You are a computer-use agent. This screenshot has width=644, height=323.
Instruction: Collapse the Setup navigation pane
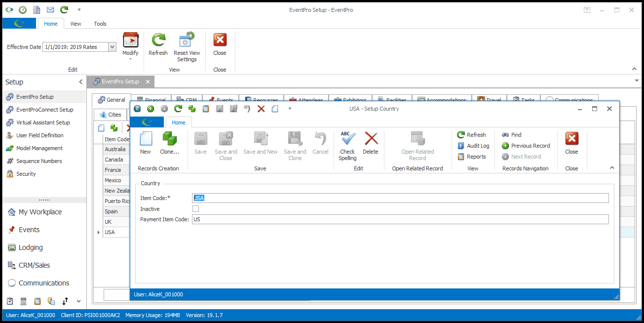pos(81,82)
